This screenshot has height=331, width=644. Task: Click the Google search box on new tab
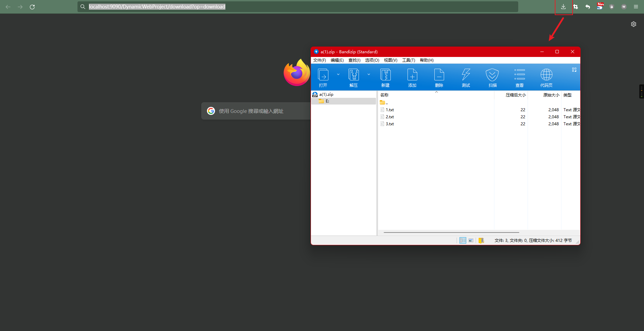click(256, 111)
